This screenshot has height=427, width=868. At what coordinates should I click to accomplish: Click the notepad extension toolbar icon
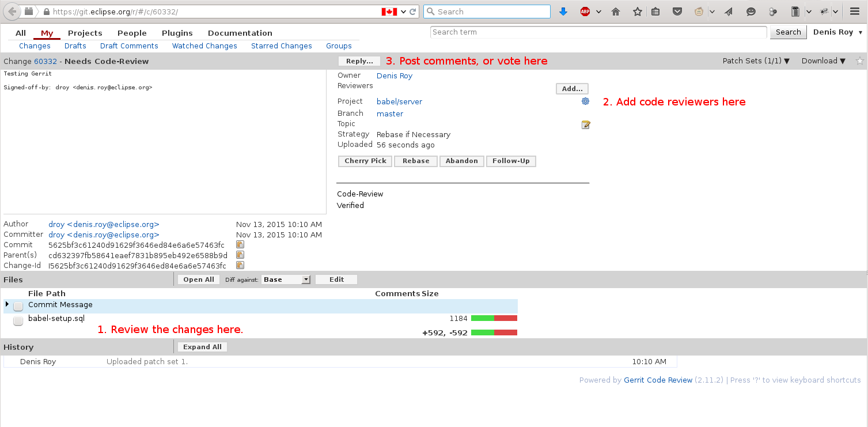795,12
